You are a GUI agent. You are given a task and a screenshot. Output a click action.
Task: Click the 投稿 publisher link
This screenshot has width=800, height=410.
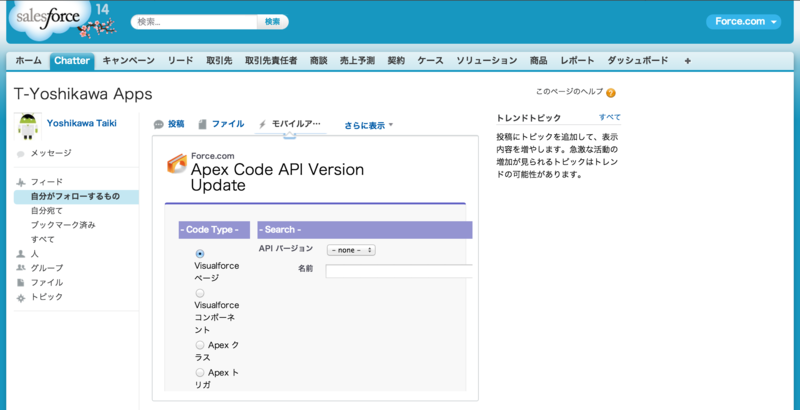176,124
